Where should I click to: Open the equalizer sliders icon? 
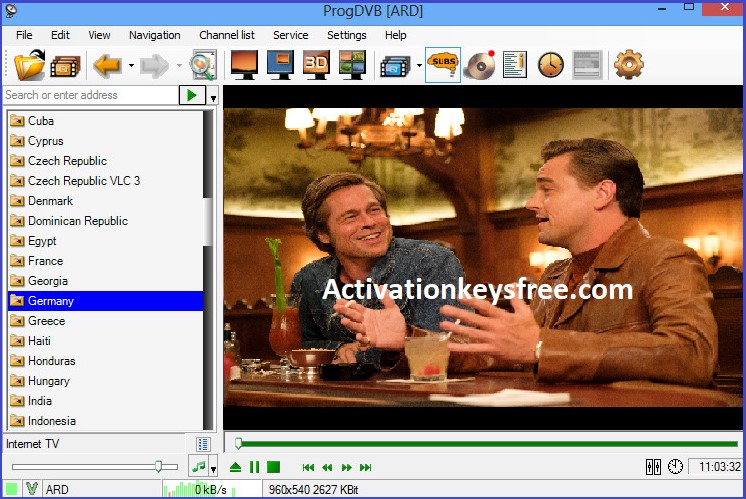[x=653, y=467]
